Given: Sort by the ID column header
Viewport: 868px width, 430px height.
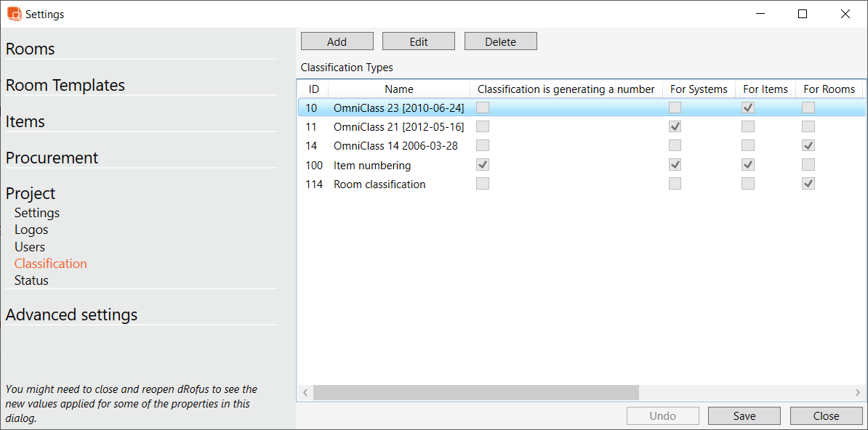Looking at the screenshot, I should pos(314,89).
